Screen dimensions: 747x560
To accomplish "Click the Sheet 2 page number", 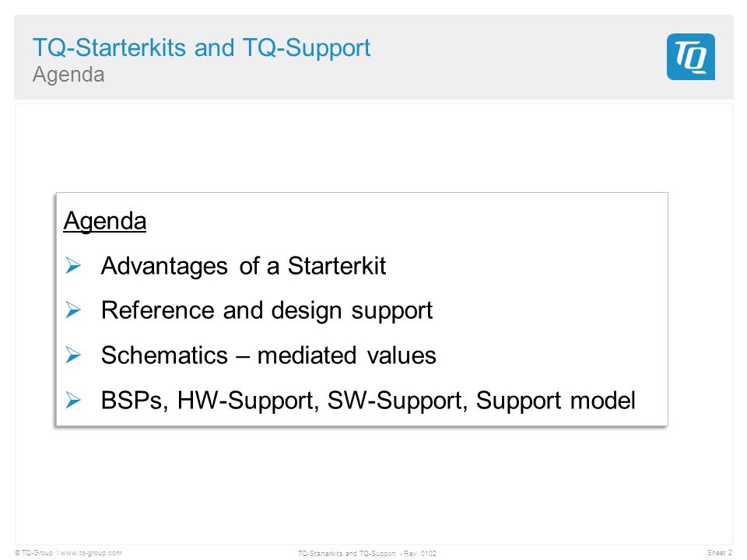I will pyautogui.click(x=719, y=553).
